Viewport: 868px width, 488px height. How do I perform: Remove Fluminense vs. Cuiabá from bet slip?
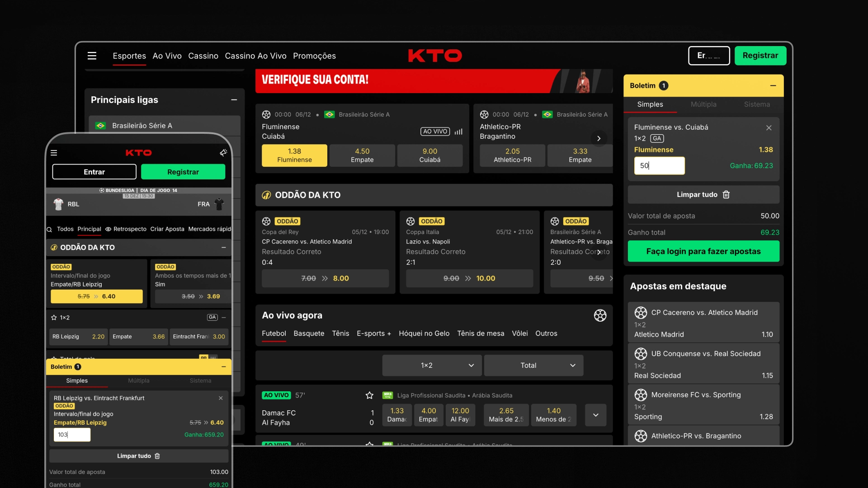[x=769, y=128]
